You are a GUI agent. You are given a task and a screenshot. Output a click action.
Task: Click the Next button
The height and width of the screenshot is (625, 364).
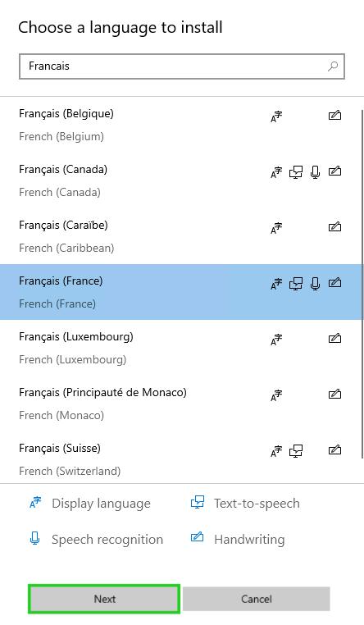tap(104, 599)
